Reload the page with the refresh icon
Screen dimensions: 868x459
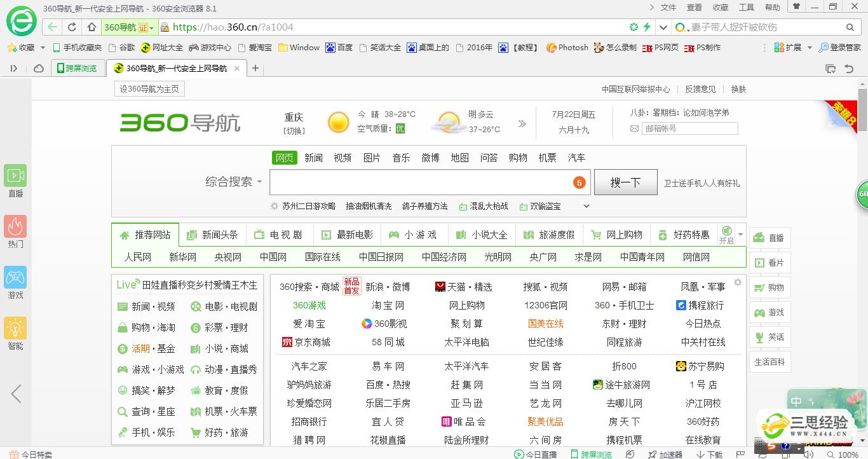point(72,27)
